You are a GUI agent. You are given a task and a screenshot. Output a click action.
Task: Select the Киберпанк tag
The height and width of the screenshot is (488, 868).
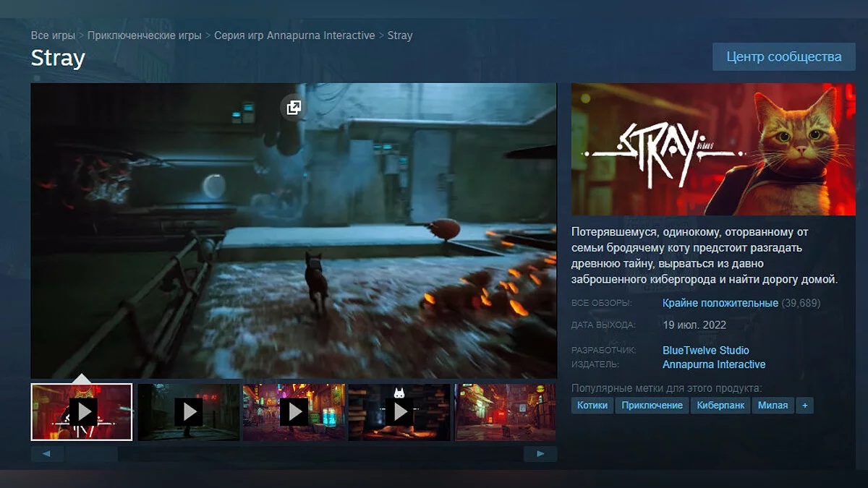[x=720, y=405]
